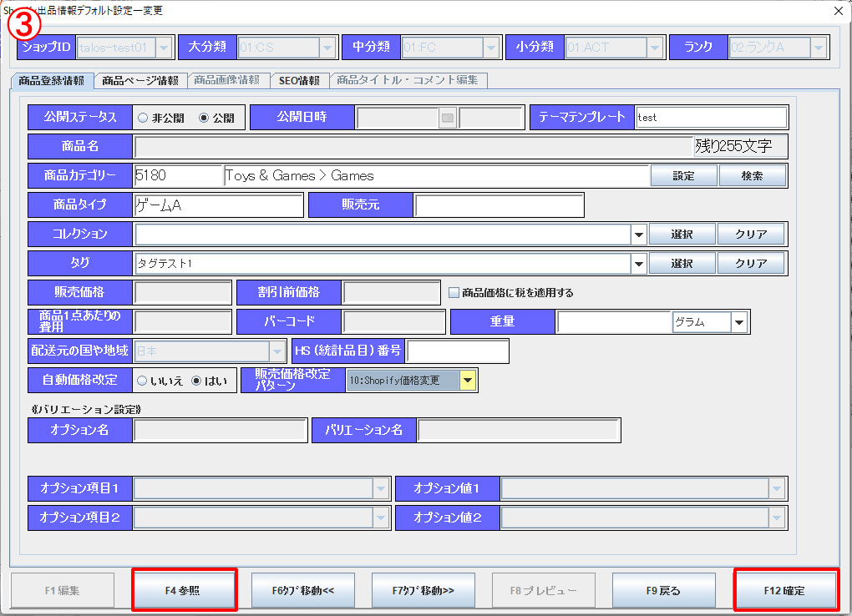
Task: Click the calendar icon beside 公開日時
Action: pos(448,119)
